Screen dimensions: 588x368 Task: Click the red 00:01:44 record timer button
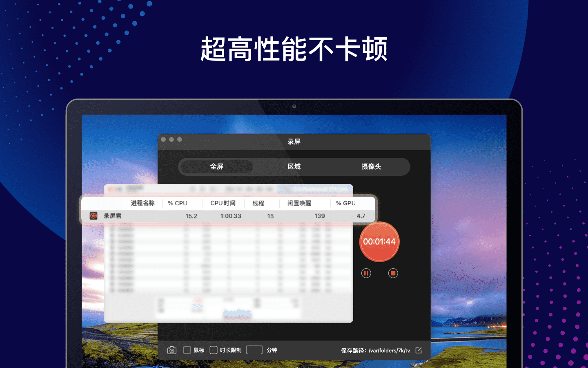[379, 242]
